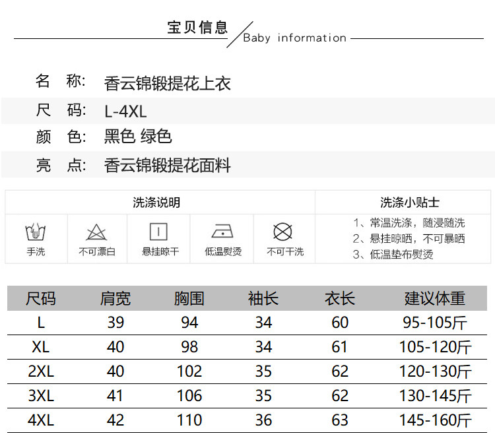Click the 95-105斤 weight cell
This screenshot has height=448, width=495.
click(435, 323)
